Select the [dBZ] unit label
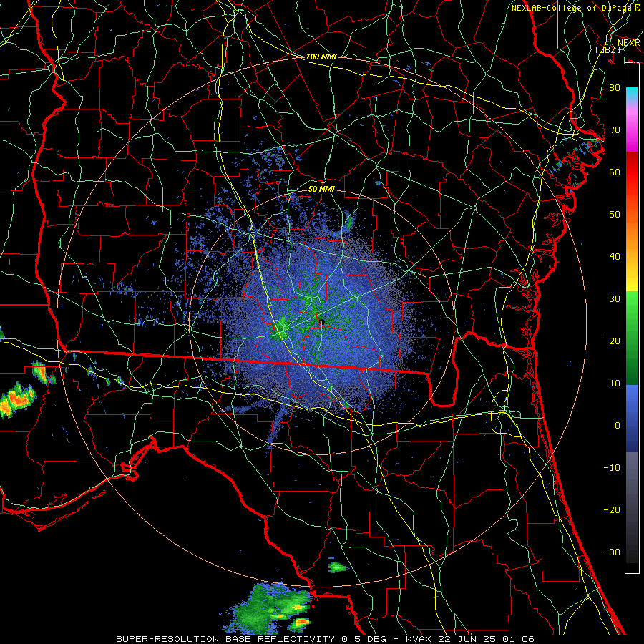This screenshot has width=644, height=644. (608, 49)
